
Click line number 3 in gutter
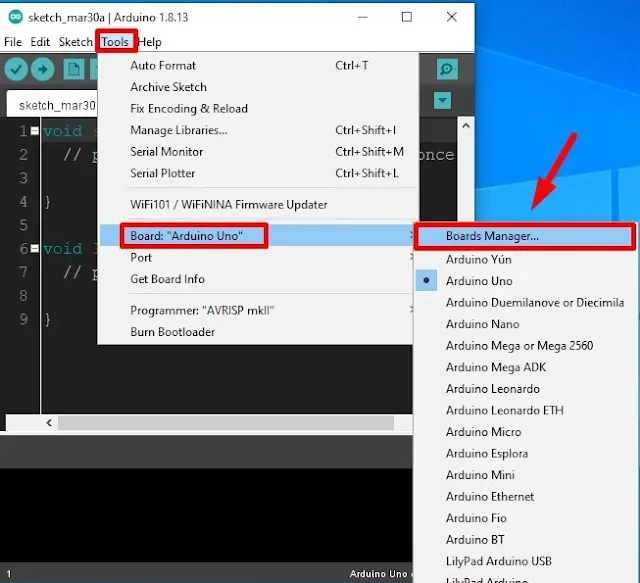(x=24, y=178)
